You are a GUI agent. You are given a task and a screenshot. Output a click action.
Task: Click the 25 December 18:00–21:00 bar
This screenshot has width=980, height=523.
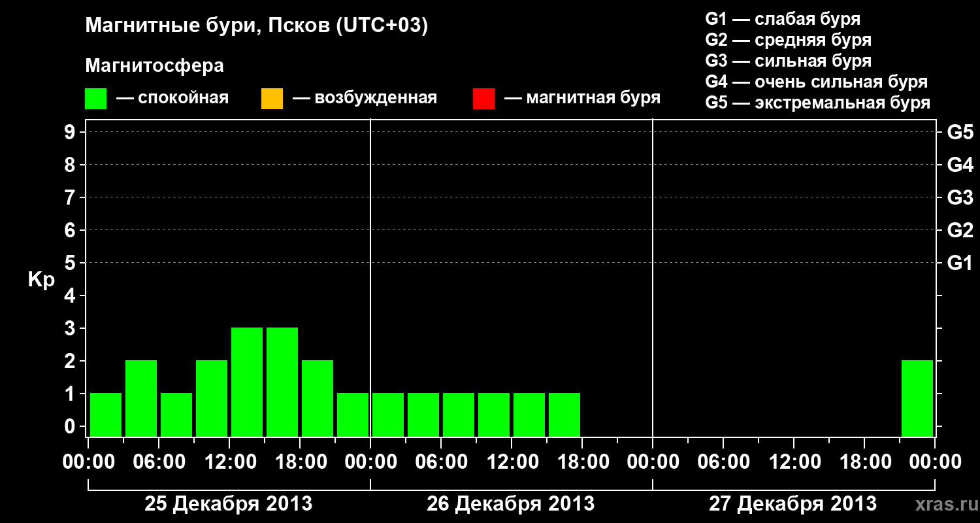[318, 399]
